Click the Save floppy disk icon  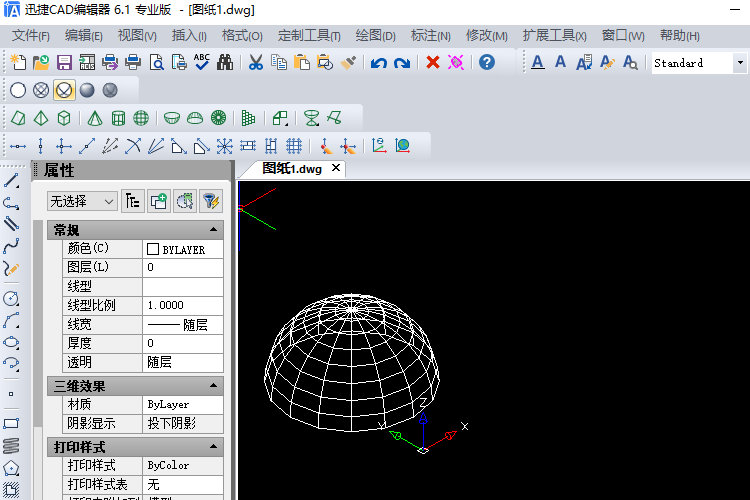(64, 62)
